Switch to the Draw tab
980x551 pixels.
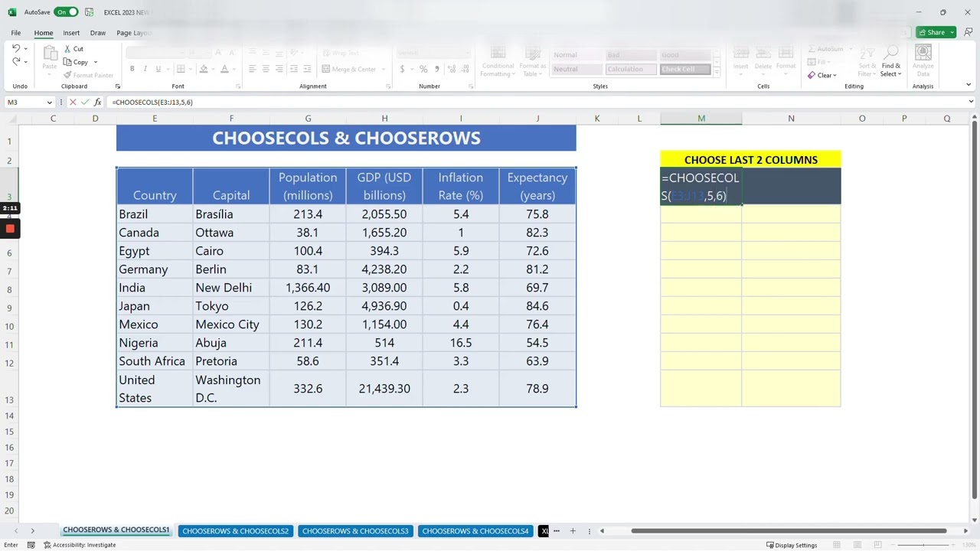98,33
